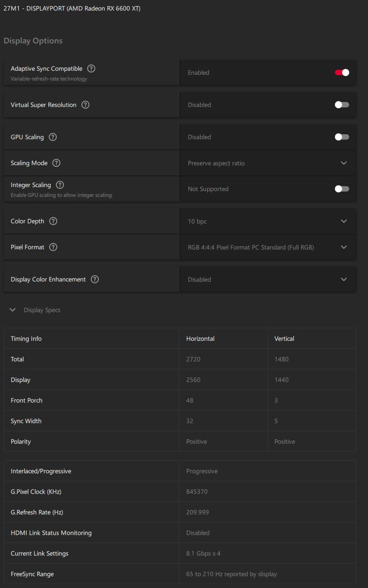The image size is (368, 588).
Task: Click the 27M1 DisplayPort display title
Action: pyautogui.click(x=72, y=9)
